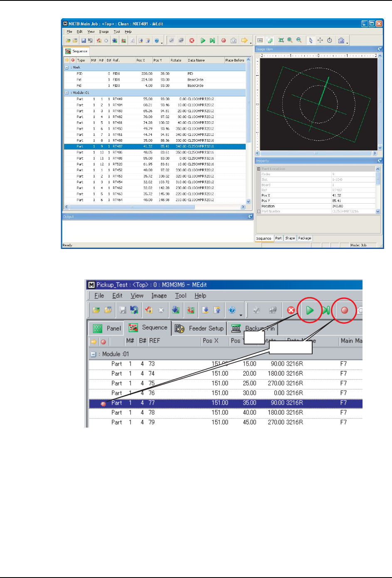The height and width of the screenshot is (578, 392).
Task: Click the red stop icon in NXTB Main Job toolbar
Action: point(192,41)
